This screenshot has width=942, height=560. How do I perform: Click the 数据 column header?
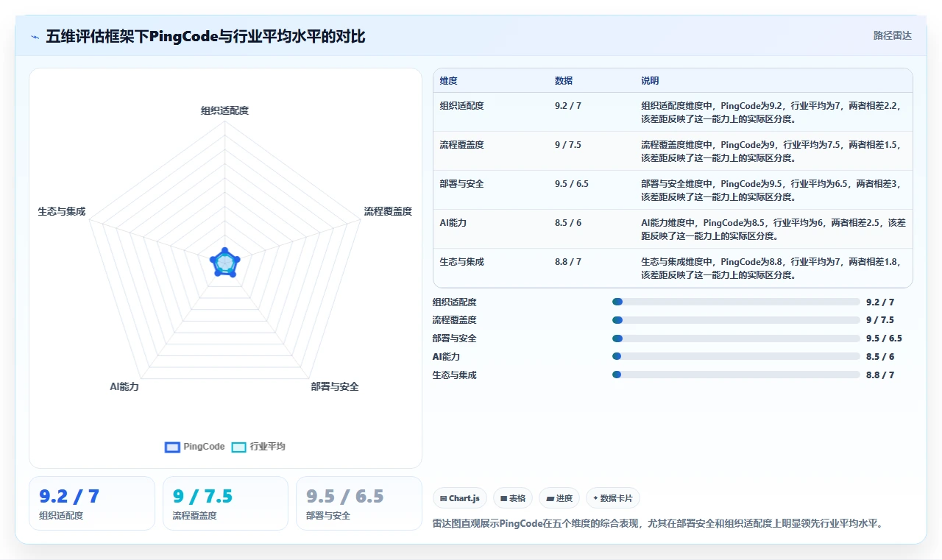tap(564, 81)
